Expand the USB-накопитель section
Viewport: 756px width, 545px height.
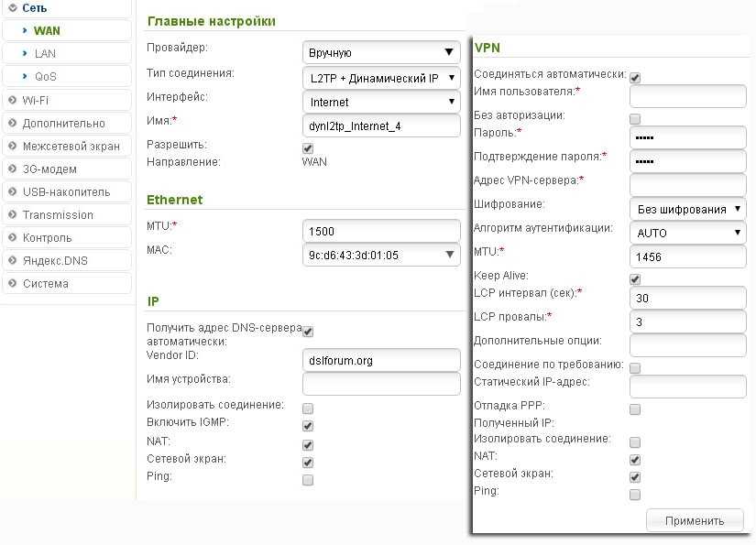click(66, 191)
